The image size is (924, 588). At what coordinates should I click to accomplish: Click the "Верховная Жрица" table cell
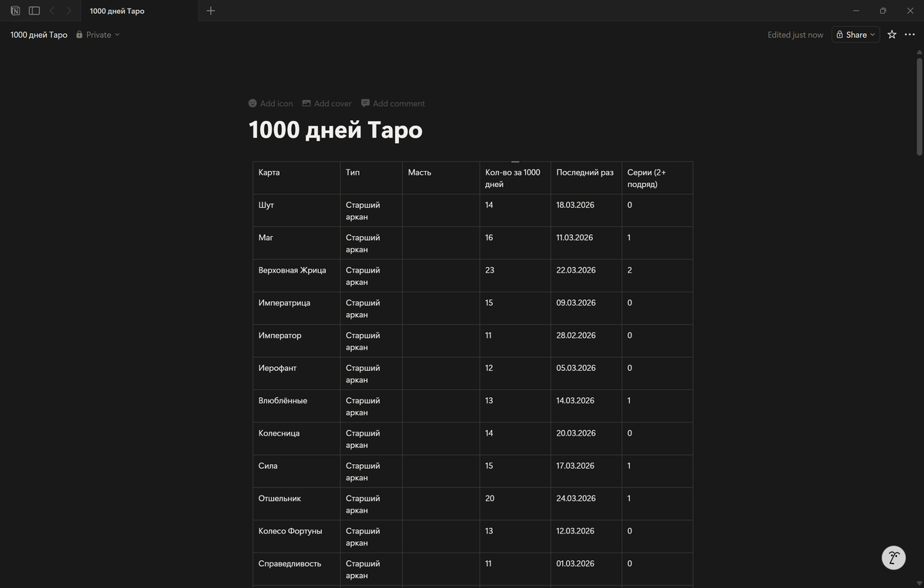pos(293,270)
